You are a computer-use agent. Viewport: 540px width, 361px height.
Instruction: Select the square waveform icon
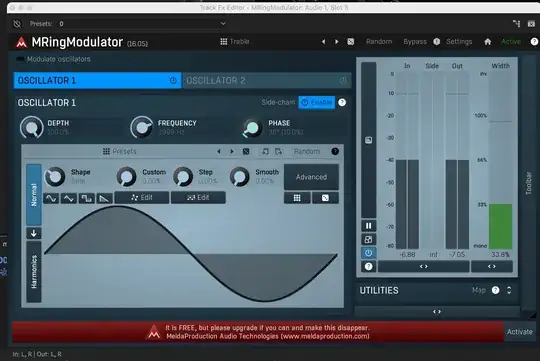pos(86,198)
